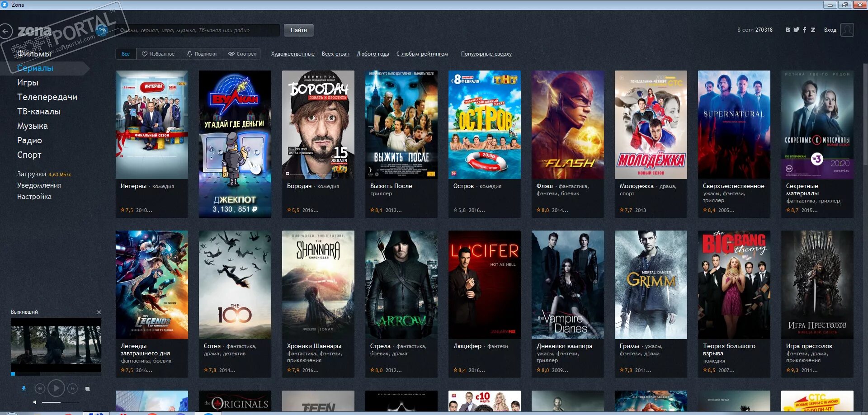Open the Игра престолов poster
The height and width of the screenshot is (415, 868).
pos(817,285)
